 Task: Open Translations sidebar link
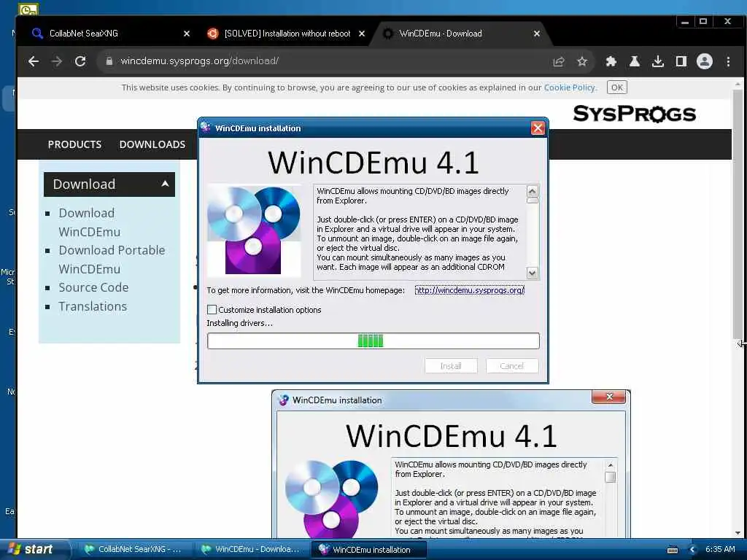93,306
